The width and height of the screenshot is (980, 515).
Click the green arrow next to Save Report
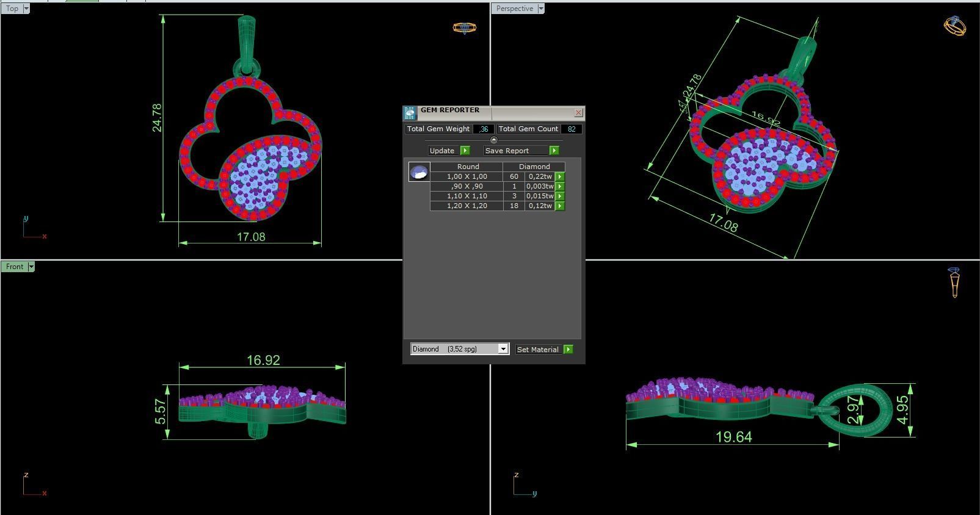[554, 151]
